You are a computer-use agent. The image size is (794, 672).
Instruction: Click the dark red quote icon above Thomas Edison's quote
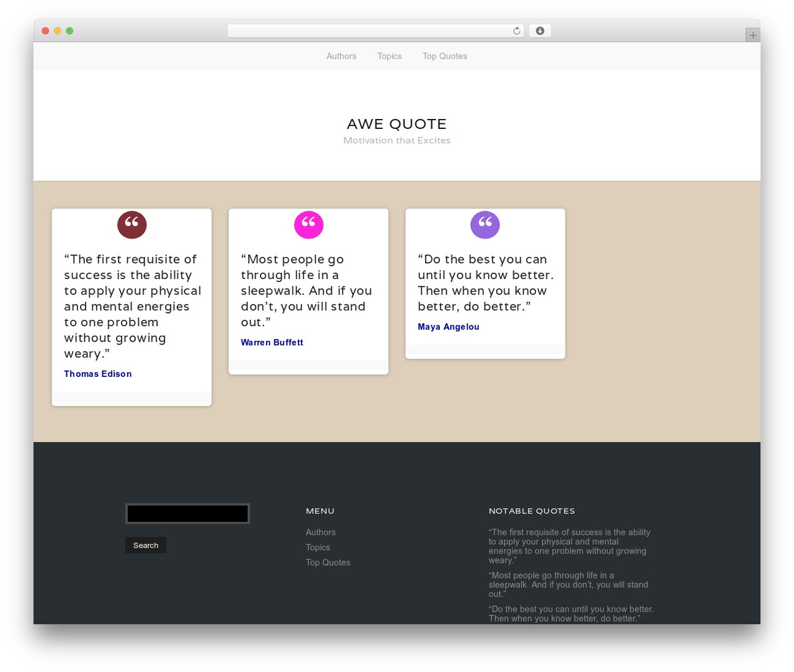coord(132,224)
